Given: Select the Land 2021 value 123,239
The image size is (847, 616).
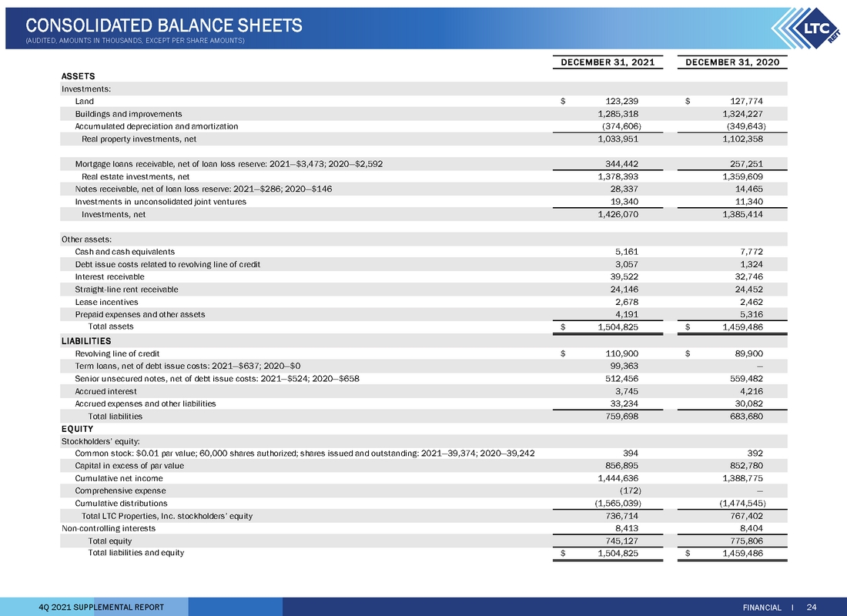Looking at the screenshot, I should pos(621,101).
